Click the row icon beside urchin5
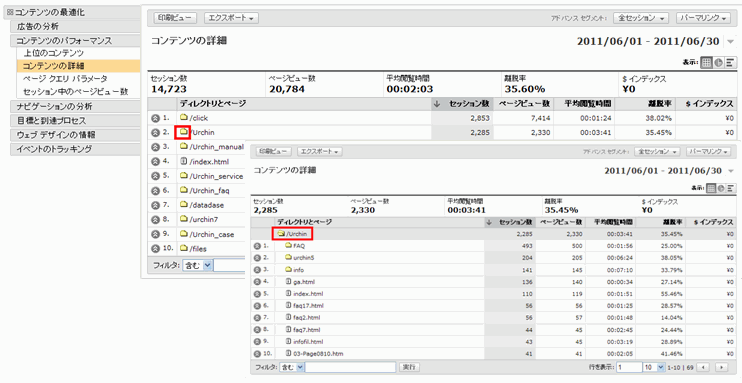The width and height of the screenshot is (742, 383). [257, 258]
